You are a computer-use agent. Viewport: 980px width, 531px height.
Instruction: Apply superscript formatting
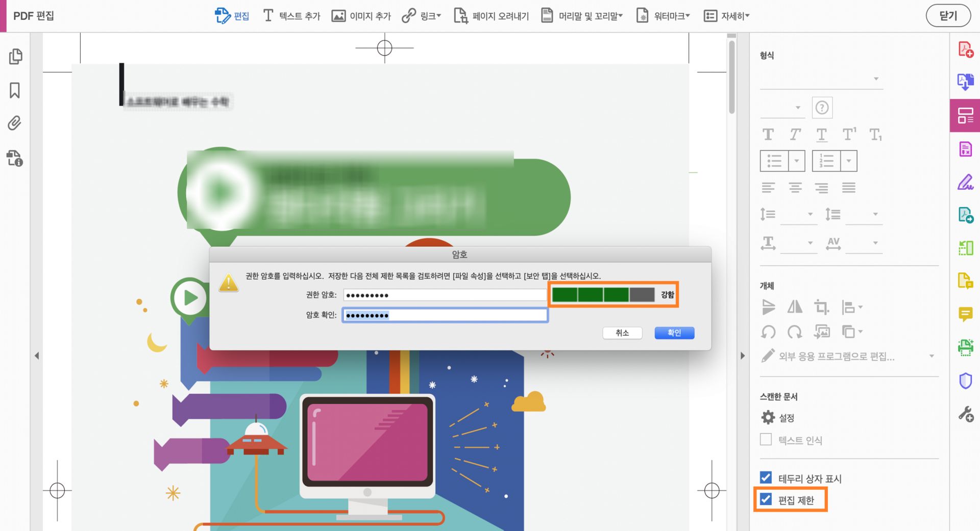point(849,134)
